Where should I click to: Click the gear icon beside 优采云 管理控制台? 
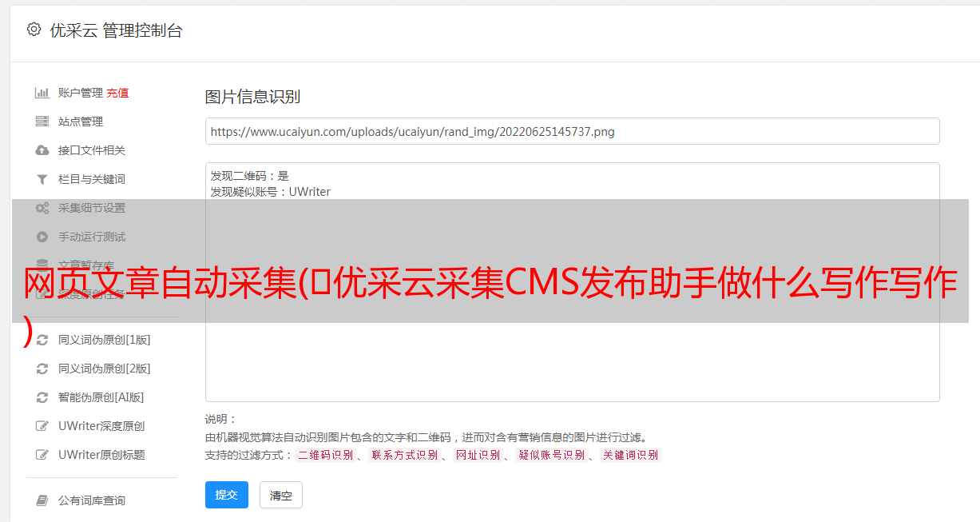click(34, 30)
